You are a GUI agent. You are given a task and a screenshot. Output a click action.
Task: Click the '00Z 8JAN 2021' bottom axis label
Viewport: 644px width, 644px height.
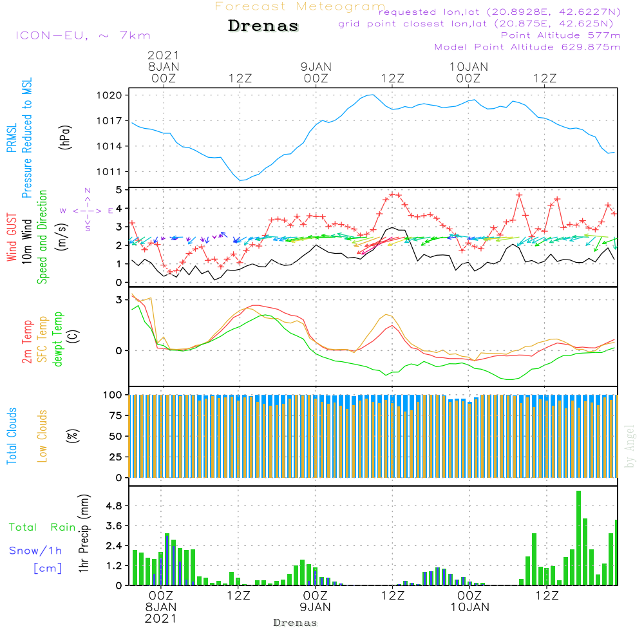161,607
